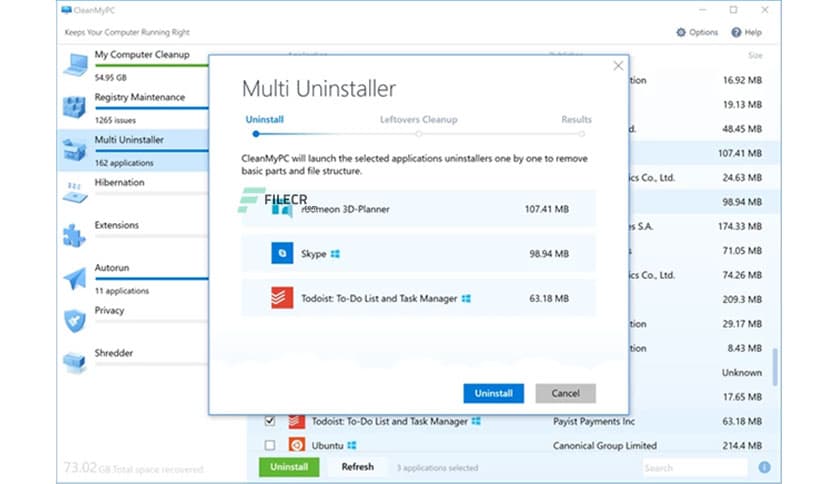
Task: Click the Size column header
Action: click(755, 55)
